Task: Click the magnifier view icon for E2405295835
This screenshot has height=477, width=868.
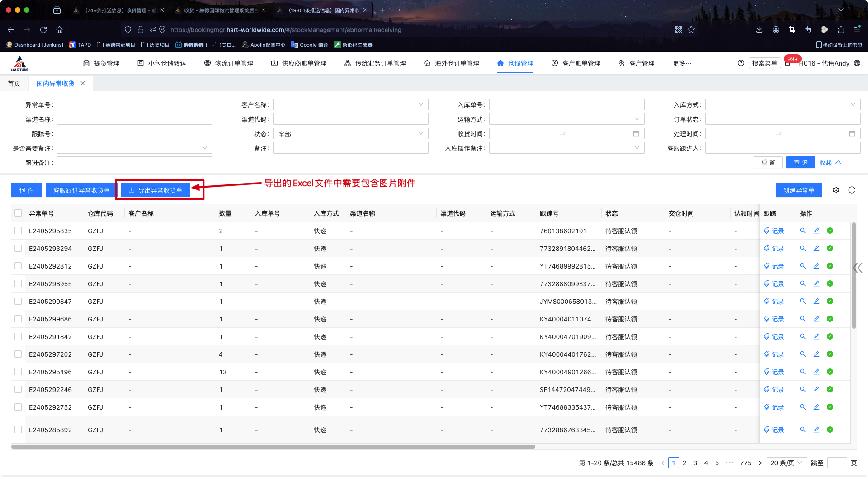Action: point(802,231)
